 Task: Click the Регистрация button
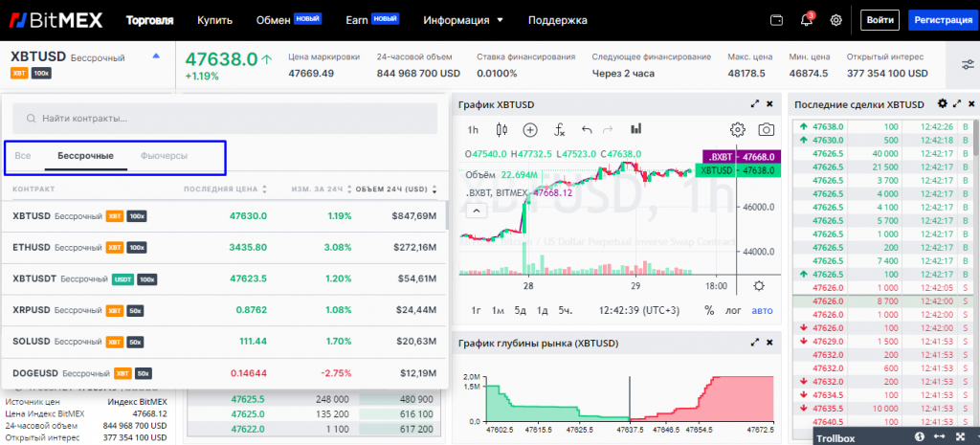(943, 20)
